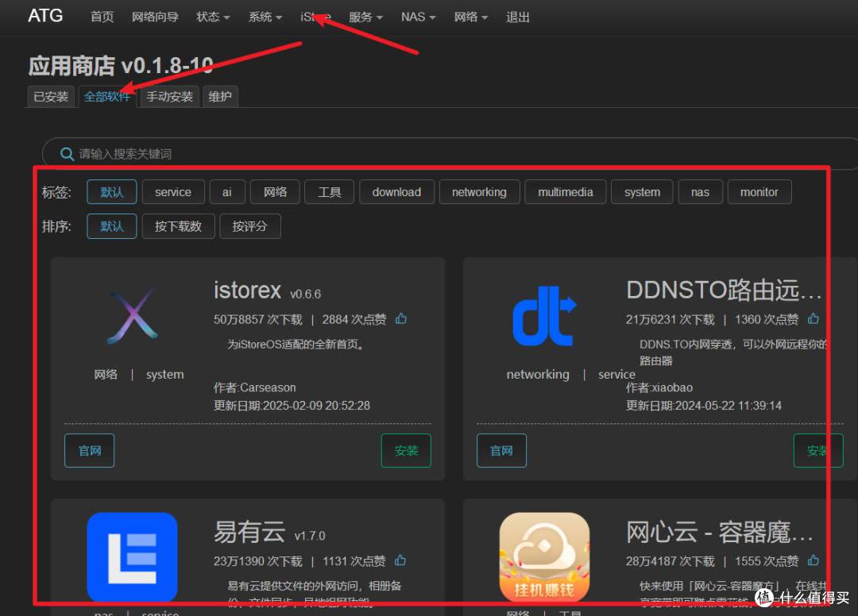The height and width of the screenshot is (616, 858).
Task: Sort apps by 按下载数
Action: click(178, 226)
